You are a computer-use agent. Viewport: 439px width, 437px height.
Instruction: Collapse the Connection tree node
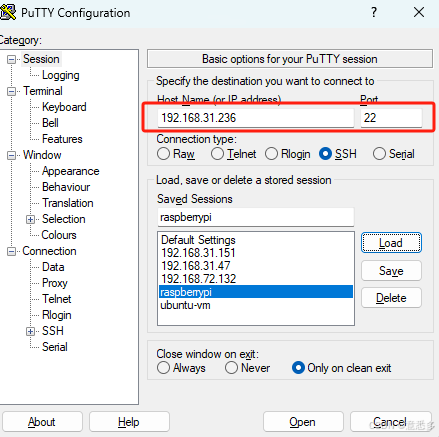click(11, 251)
